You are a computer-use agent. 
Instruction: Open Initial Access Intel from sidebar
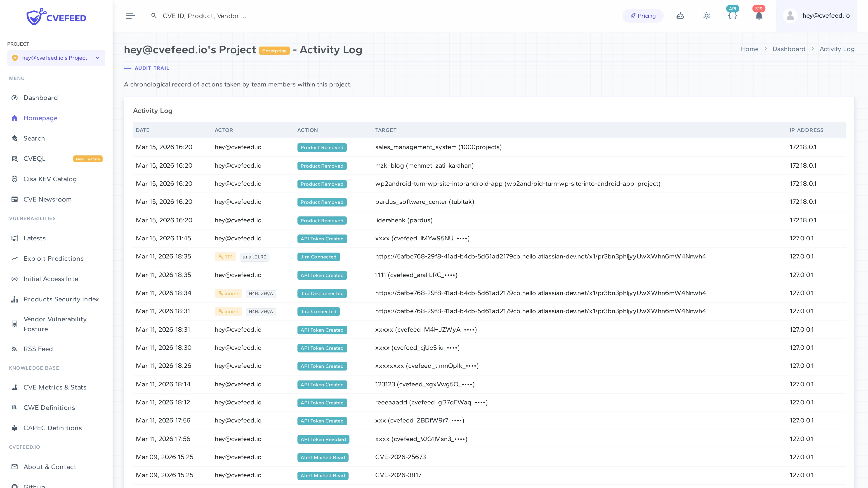(51, 279)
